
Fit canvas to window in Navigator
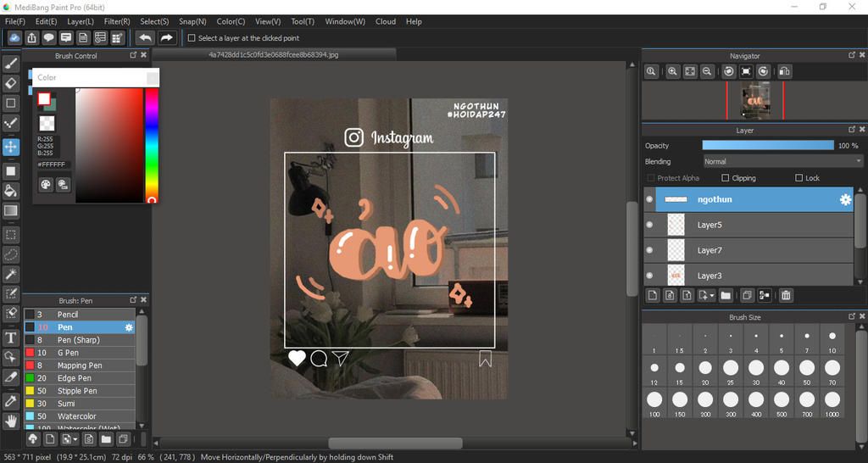(690, 71)
